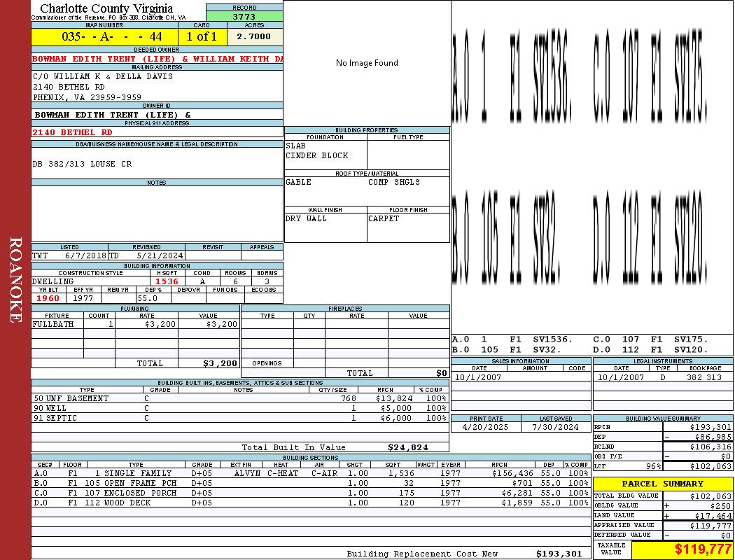Click listed date 6/7/2018
Image resolution: width=735 pixels, height=560 pixels.
click(85, 256)
